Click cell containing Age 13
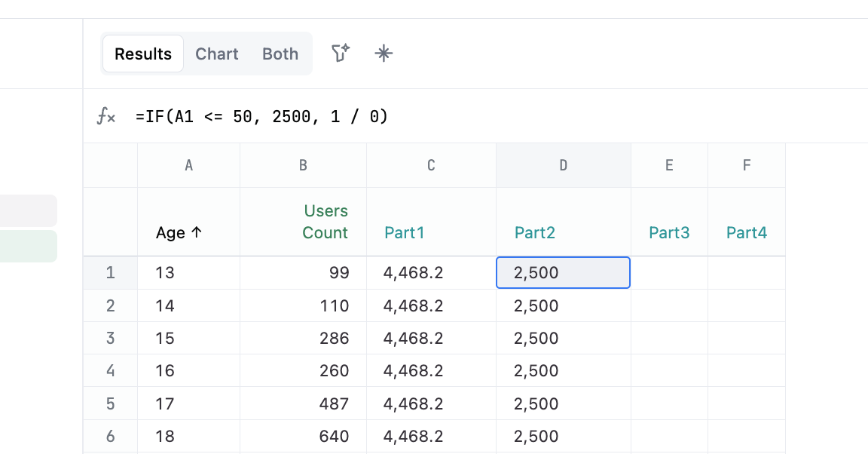868x454 pixels. tap(165, 273)
